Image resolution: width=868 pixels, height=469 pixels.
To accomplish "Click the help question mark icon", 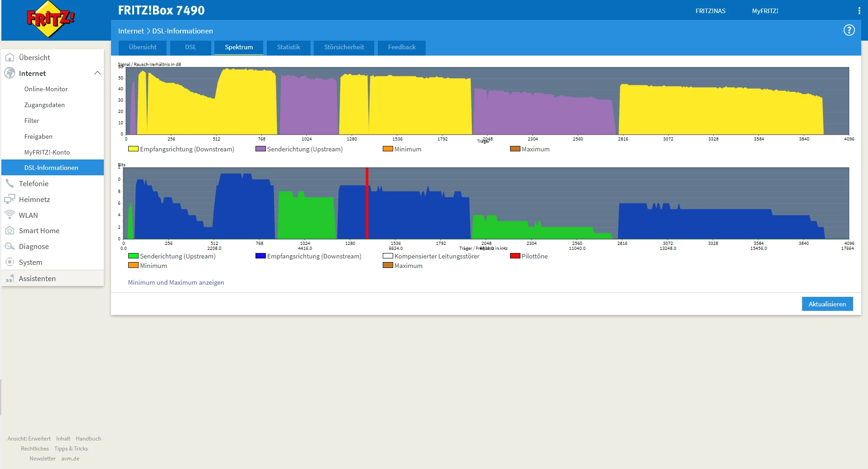I will [849, 30].
